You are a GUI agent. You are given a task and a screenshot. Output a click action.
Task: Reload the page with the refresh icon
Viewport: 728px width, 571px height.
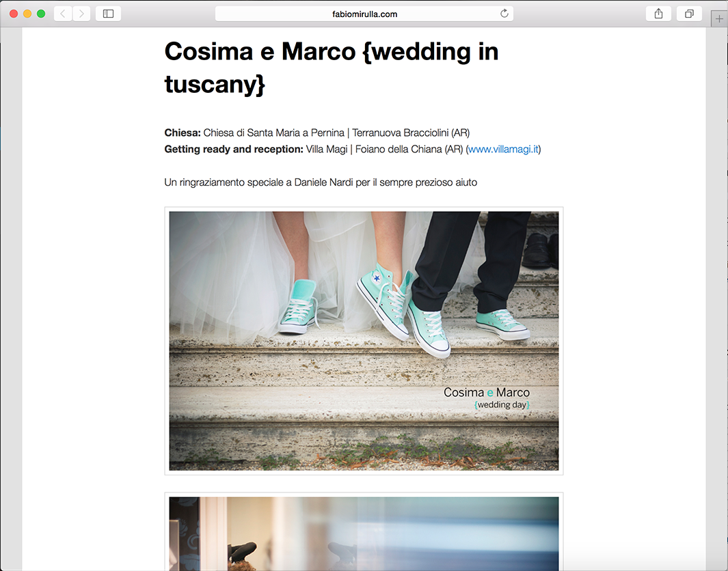point(504,14)
